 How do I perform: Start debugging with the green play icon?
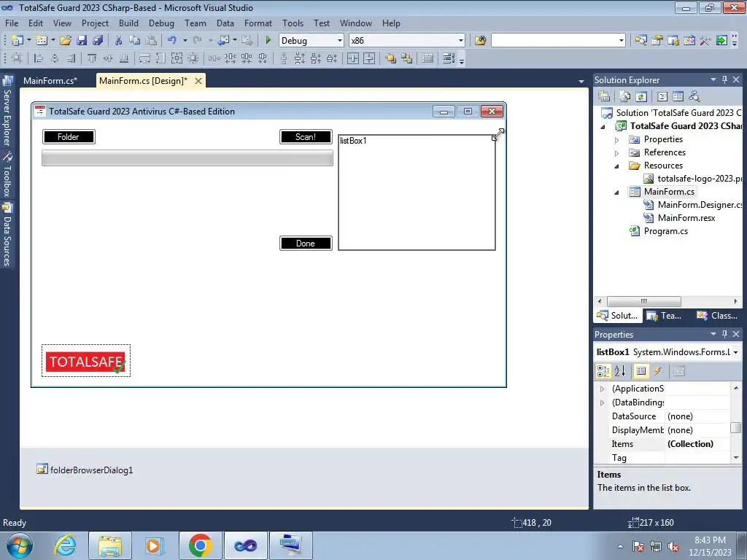(x=268, y=41)
